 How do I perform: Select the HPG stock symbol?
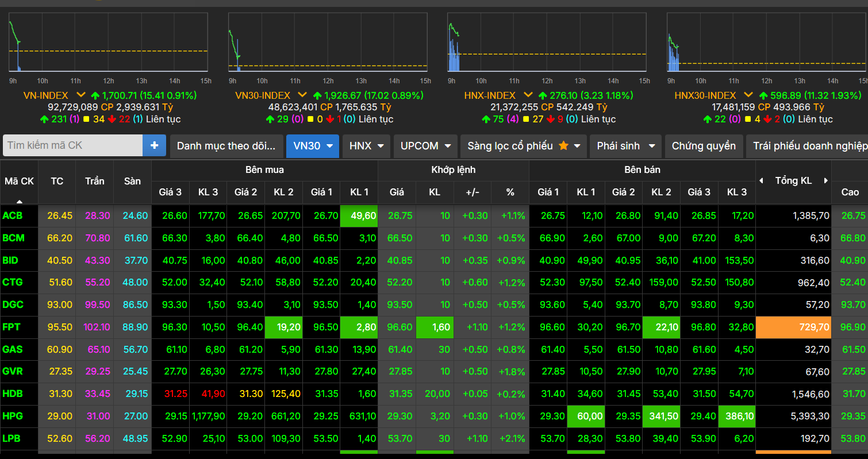[x=13, y=416]
